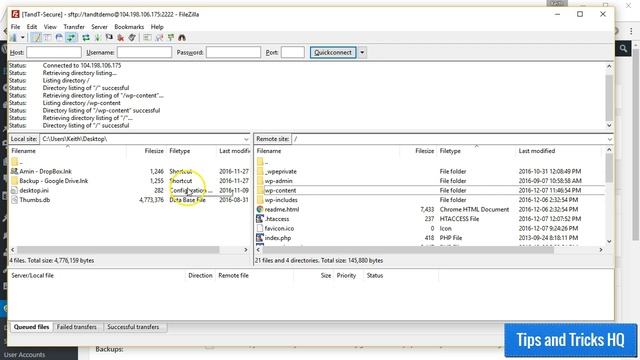Open the Site Manager
This screenshot has width=640, height=360.
14,38
